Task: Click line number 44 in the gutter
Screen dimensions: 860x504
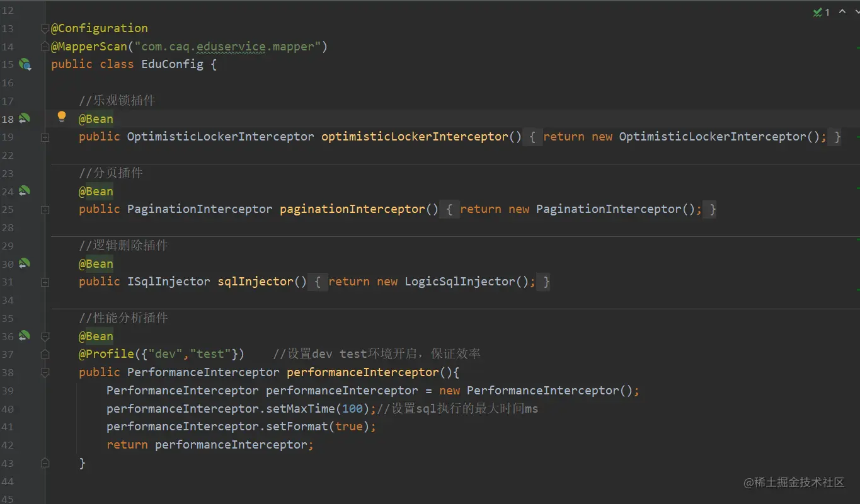Action: [x=8, y=481]
